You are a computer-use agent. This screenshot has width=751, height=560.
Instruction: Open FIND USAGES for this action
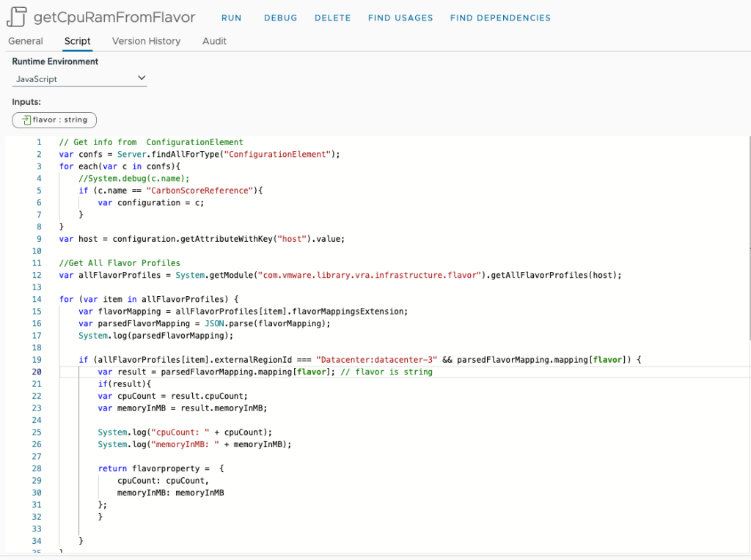click(x=400, y=18)
